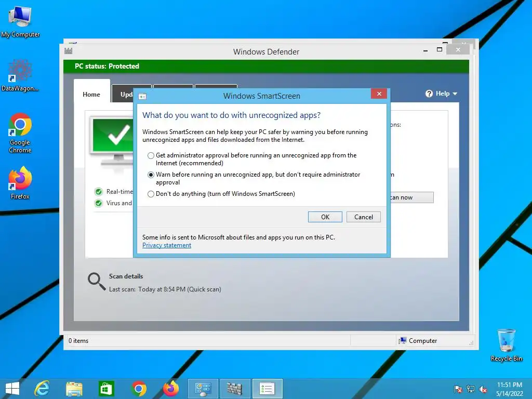Click '0 items' in the Explorer status bar
The image size is (532, 399).
click(x=78, y=341)
